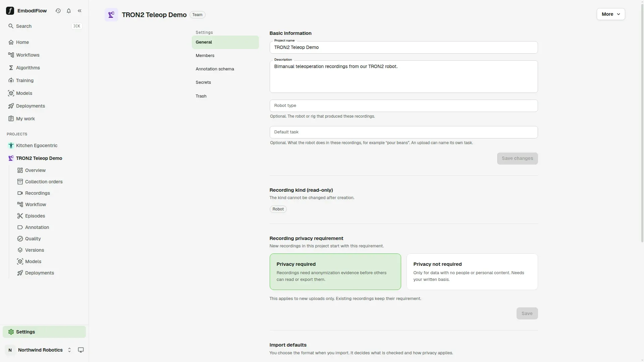Click the Episodes scissors icon
Screen dimensions: 644x362
click(20, 216)
